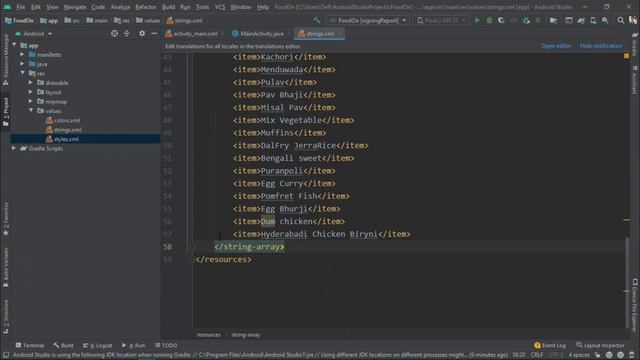Expand the drawable folder

tap(31, 82)
